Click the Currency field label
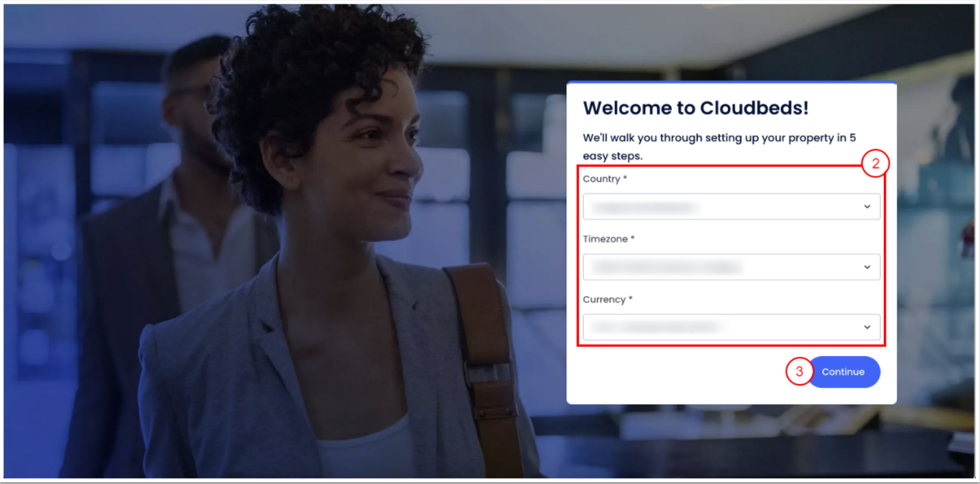Screen dimensions: 980x484 pos(608,299)
